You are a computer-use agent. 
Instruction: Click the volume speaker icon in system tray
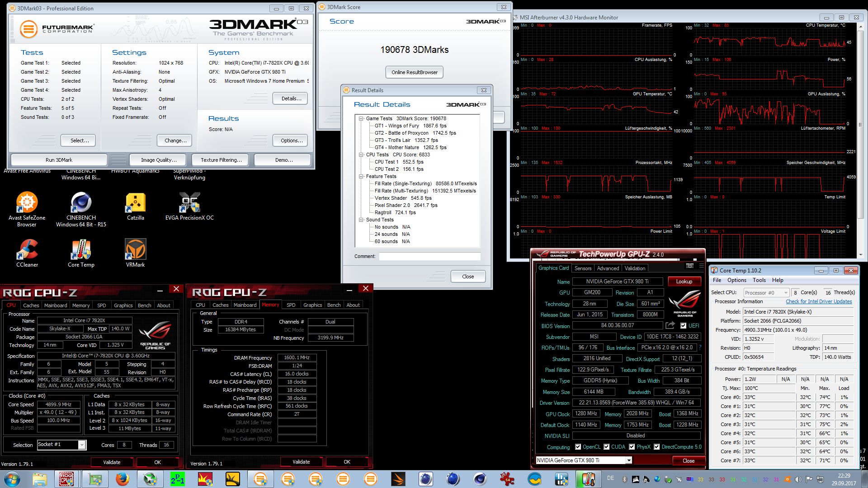pyautogui.click(x=798, y=479)
